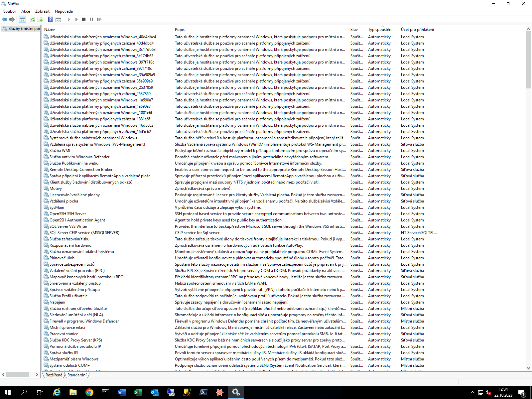Image resolution: width=532 pixels, height=399 pixels.
Task: Switch to the Standardní tab
Action: pos(77,375)
